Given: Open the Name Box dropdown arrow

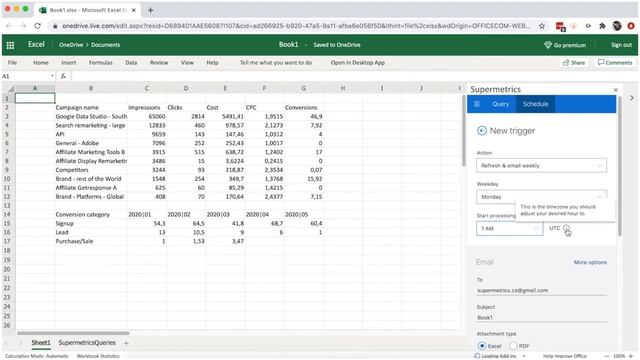Looking at the screenshot, I should pyautogui.click(x=52, y=76).
